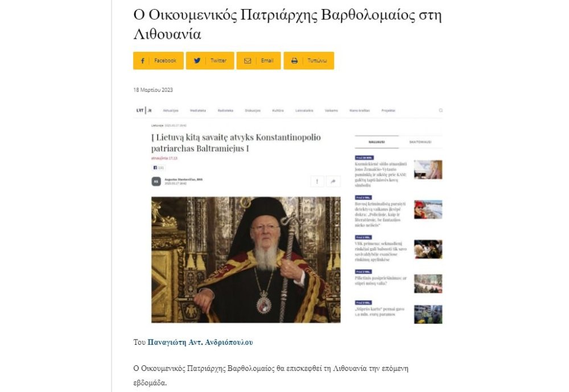The height and width of the screenshot is (392, 569).
Task: Click the Twitter bird icon
Action: 197,61
